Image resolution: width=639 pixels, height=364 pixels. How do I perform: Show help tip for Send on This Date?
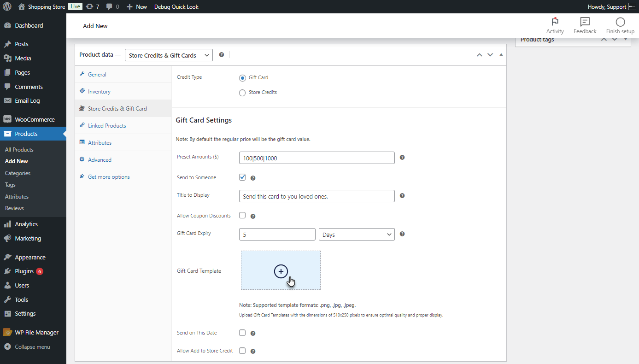(253, 333)
